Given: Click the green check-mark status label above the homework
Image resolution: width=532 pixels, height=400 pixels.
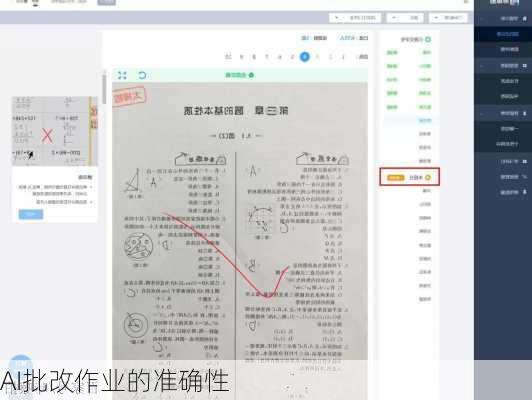Looking at the screenshot, I should 240,75.
